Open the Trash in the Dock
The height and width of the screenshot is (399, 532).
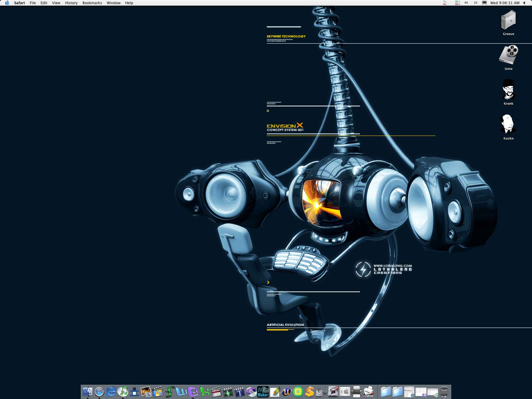point(444,392)
